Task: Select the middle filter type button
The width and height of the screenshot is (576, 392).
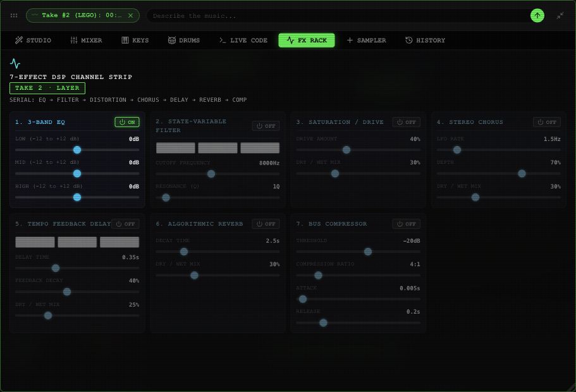Action: pos(218,148)
